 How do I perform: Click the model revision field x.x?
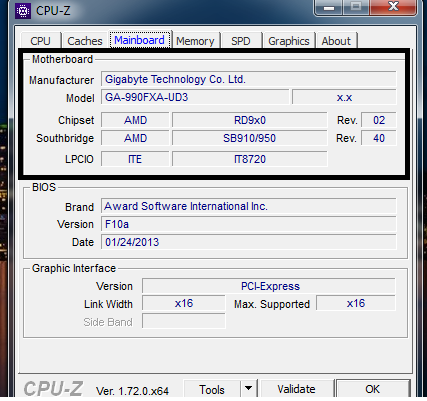pyautogui.click(x=344, y=97)
